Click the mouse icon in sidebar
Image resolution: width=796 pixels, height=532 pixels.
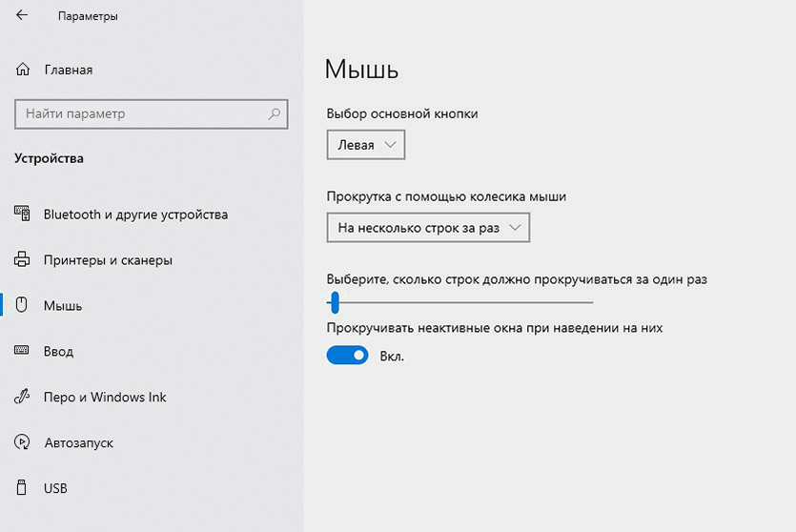pyautogui.click(x=23, y=306)
